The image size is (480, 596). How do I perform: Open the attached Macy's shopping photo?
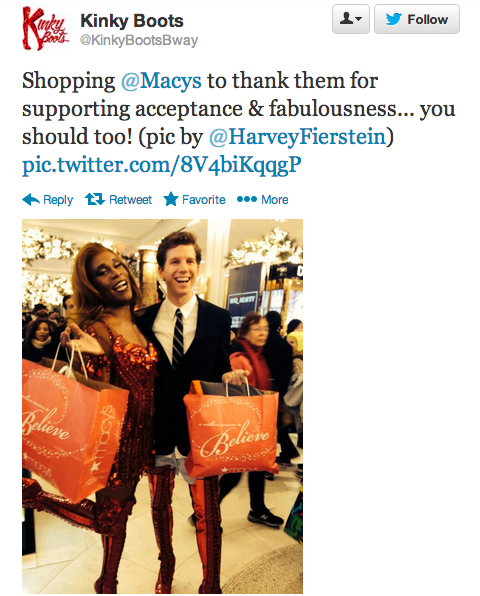(x=162, y=406)
